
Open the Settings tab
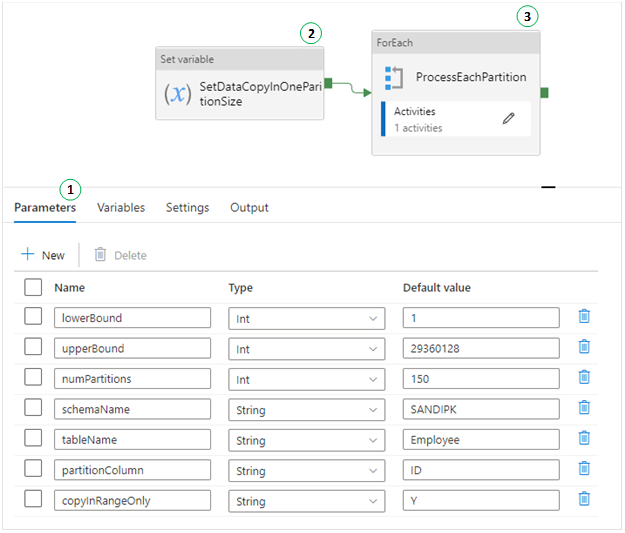187,208
